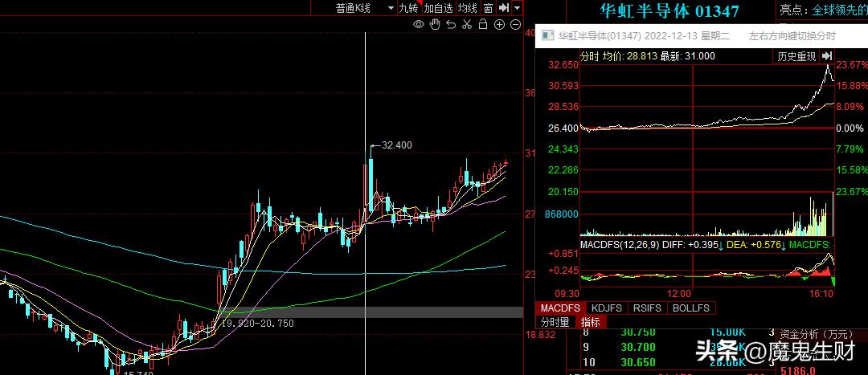Zoom out with the minus circle icon
The image size is (868, 375).
(x=515, y=24)
